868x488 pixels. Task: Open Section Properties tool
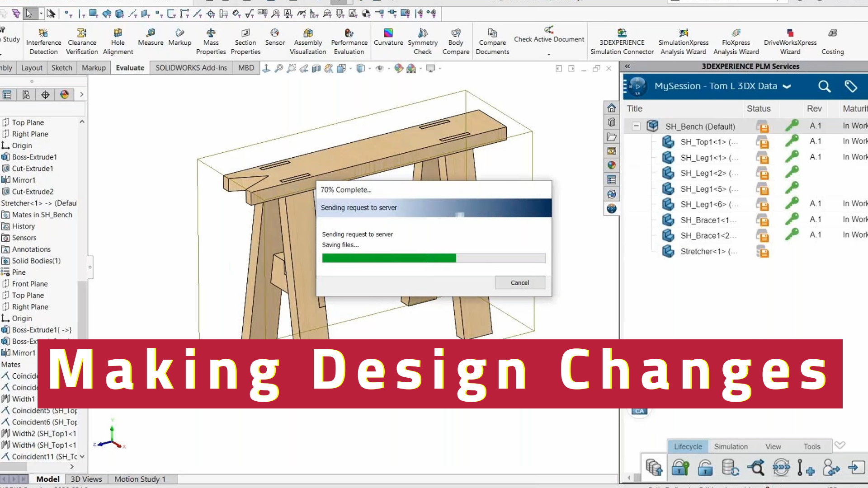(245, 42)
